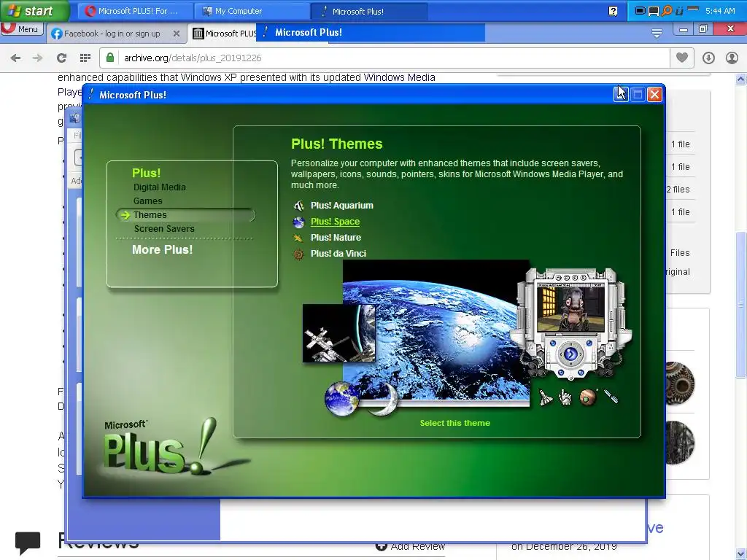Viewport: 747px width, 560px height.
Task: Select the Plus! Space globe icon
Action: pos(298,222)
